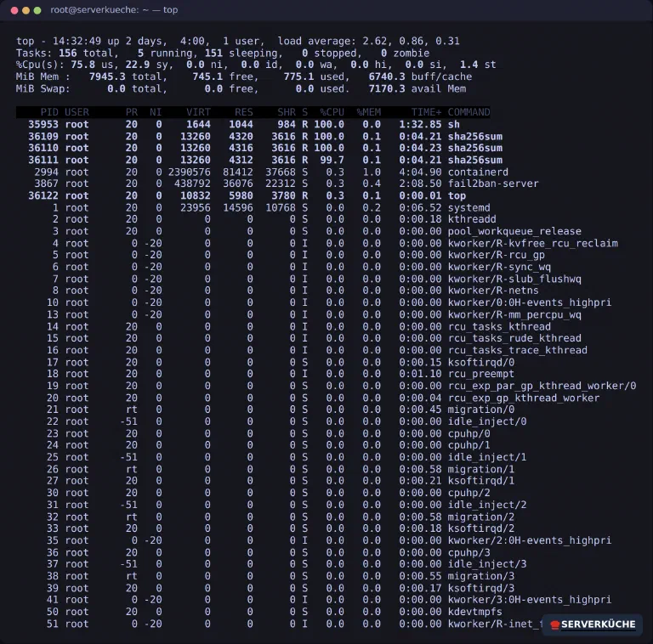
Task: Click the %MEM column header
Action: tap(368, 112)
